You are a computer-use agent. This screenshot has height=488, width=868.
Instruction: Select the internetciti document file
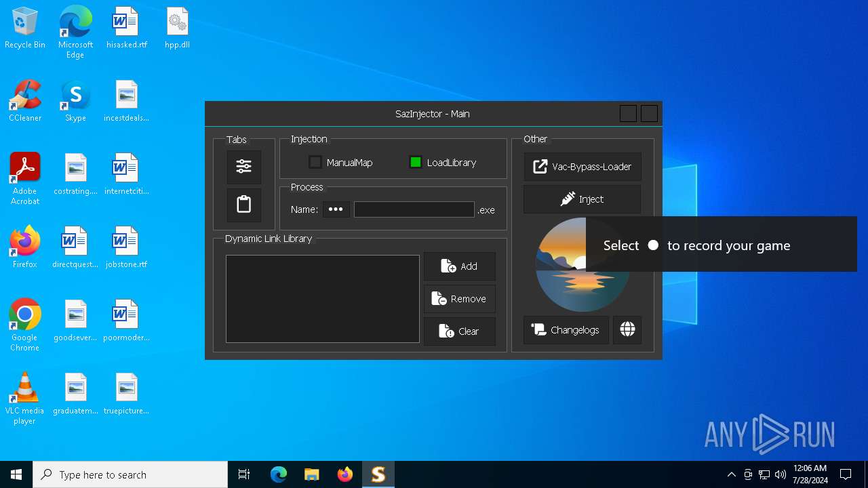pos(126,175)
